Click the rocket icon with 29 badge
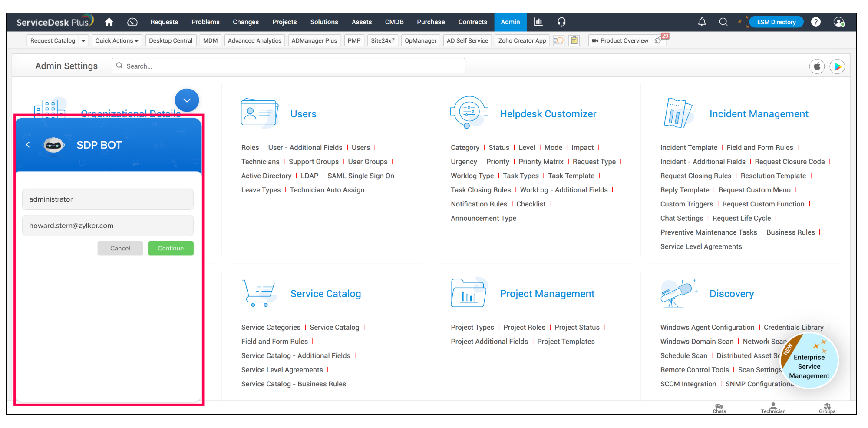The height and width of the screenshot is (428, 868). (x=659, y=40)
